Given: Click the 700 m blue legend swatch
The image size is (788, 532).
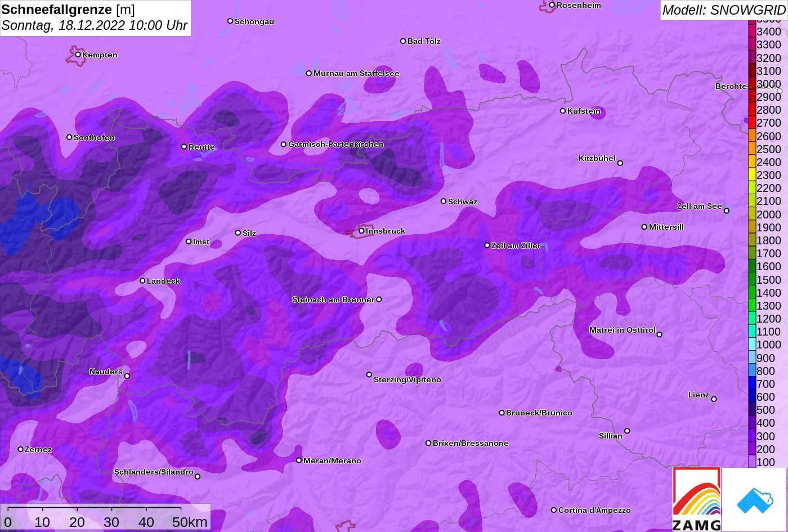Looking at the screenshot, I should pos(752,384).
